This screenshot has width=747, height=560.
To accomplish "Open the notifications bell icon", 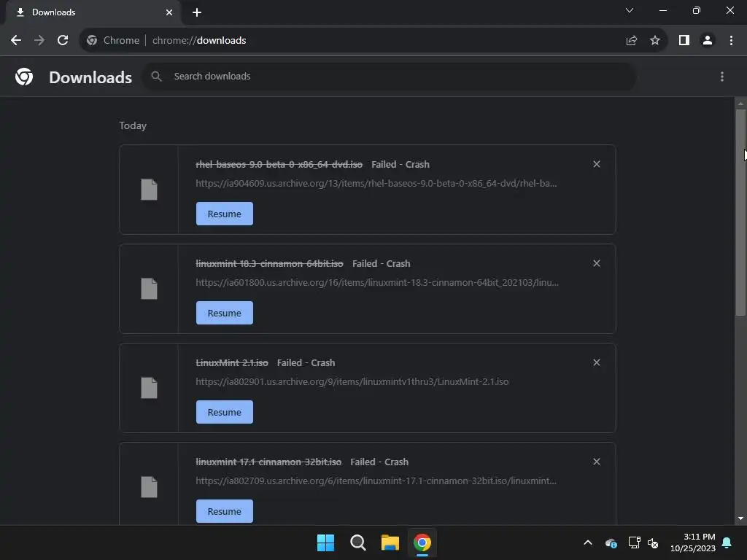I will [x=727, y=542].
